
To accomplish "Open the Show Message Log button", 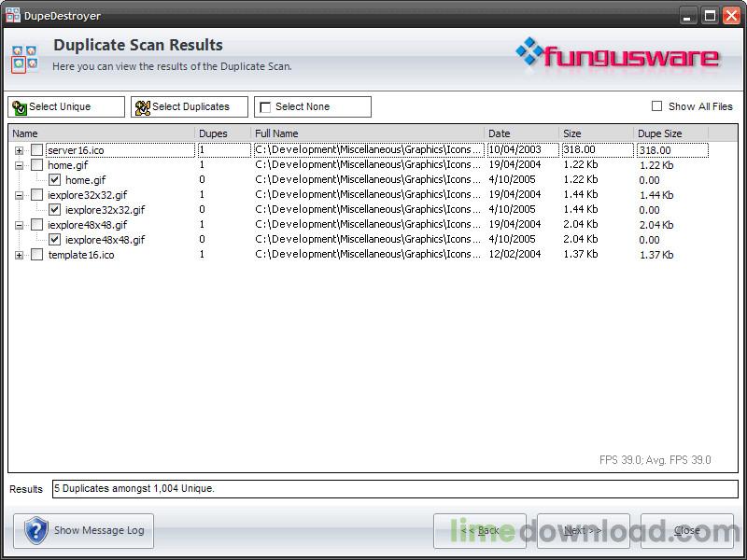I will 84,530.
